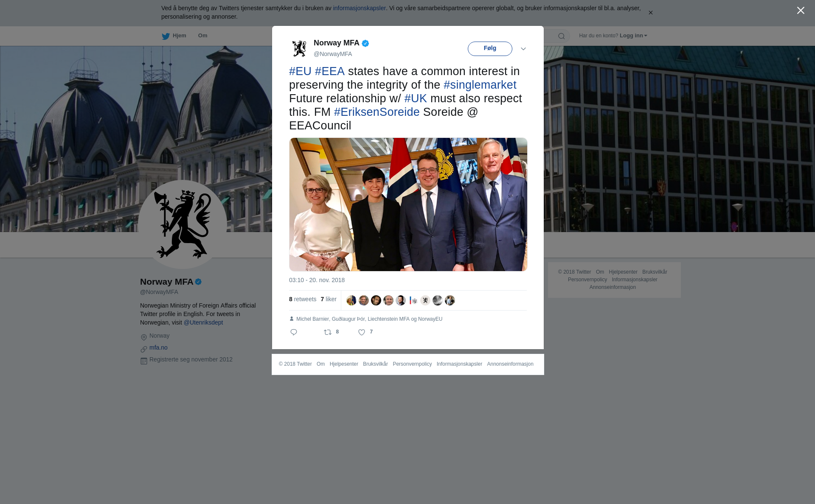Dismiss the cookie notice with the small x
This screenshot has height=504, width=815.
coord(650,13)
